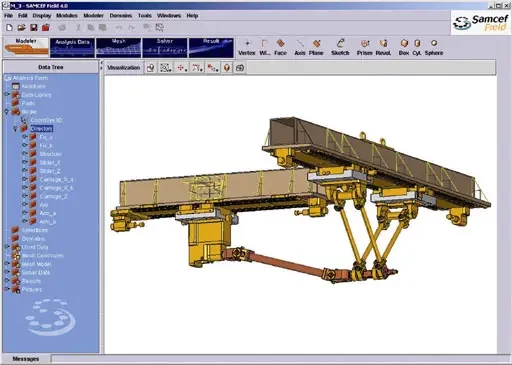Select the Face creation tool
Image resolution: width=512 pixels, height=365 pixels.
(x=280, y=47)
